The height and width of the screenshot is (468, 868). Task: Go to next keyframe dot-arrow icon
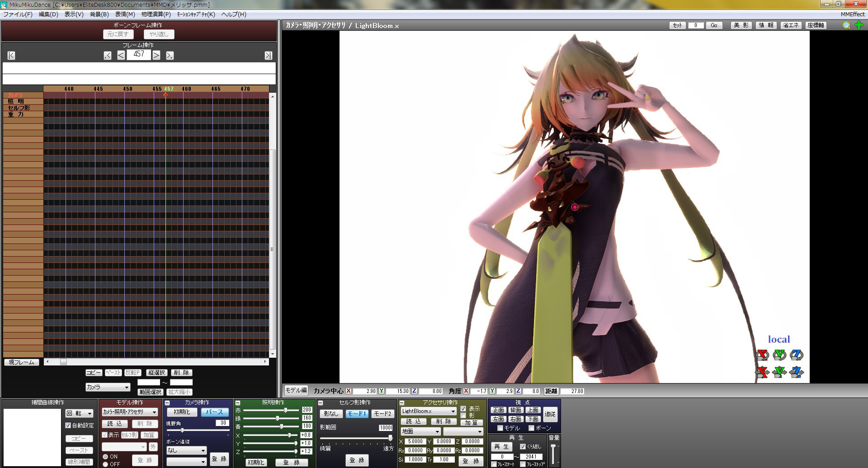pyautogui.click(x=170, y=56)
